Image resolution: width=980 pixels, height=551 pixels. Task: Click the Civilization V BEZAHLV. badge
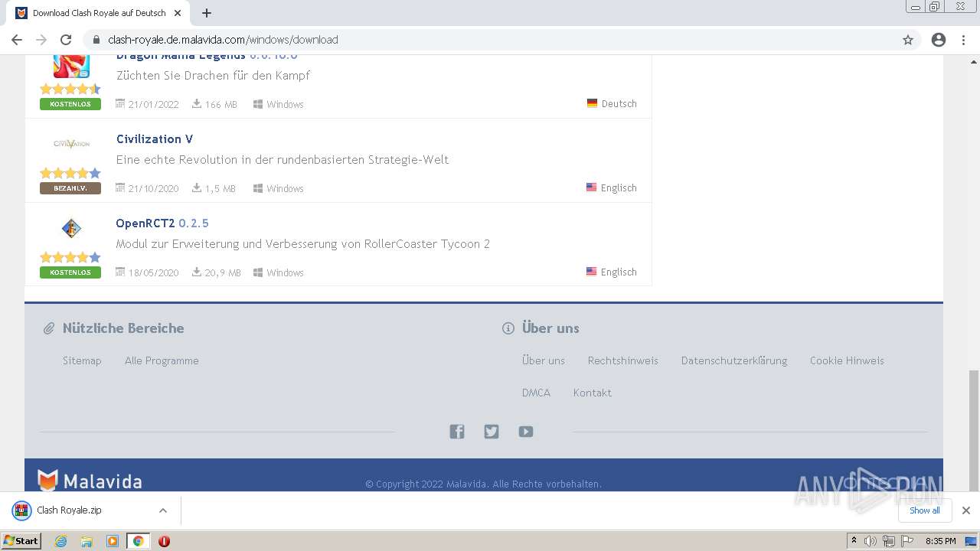[x=70, y=188]
